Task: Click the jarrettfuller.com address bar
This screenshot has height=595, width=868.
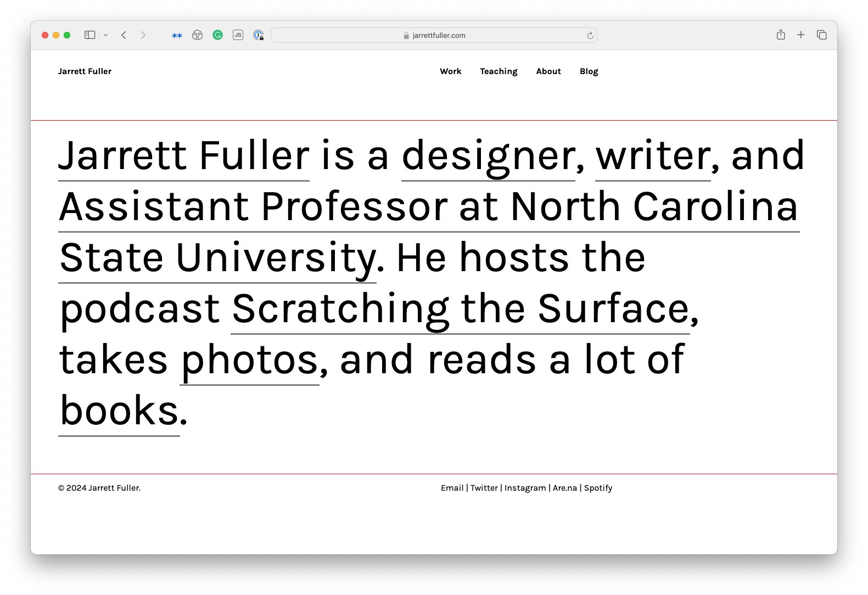Action: (434, 35)
